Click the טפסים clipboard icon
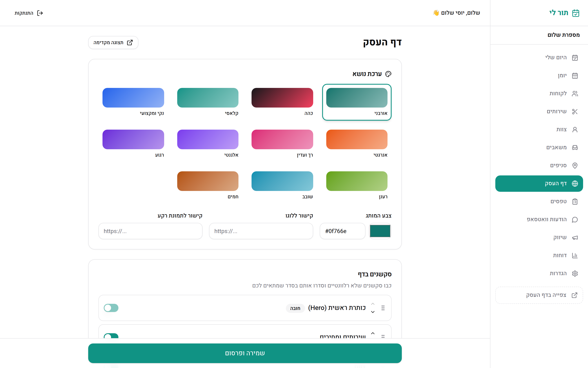This screenshot has width=588, height=368. click(575, 202)
